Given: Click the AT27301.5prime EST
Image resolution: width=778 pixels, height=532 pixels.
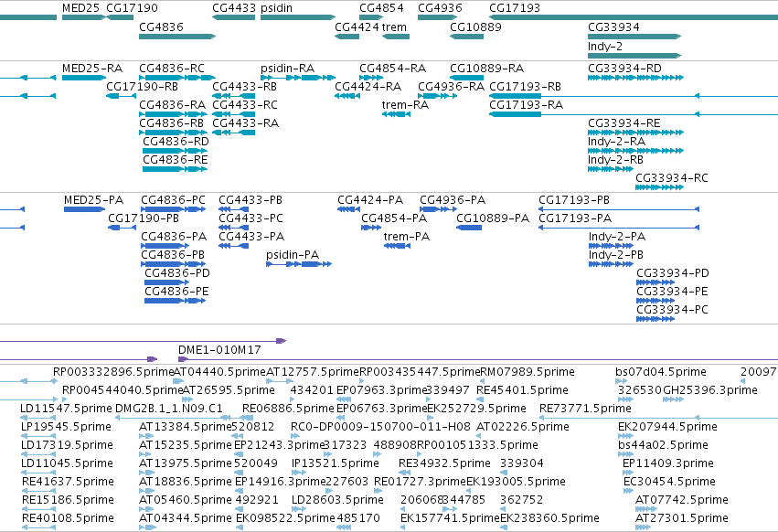Looking at the screenshot, I should (682, 518).
